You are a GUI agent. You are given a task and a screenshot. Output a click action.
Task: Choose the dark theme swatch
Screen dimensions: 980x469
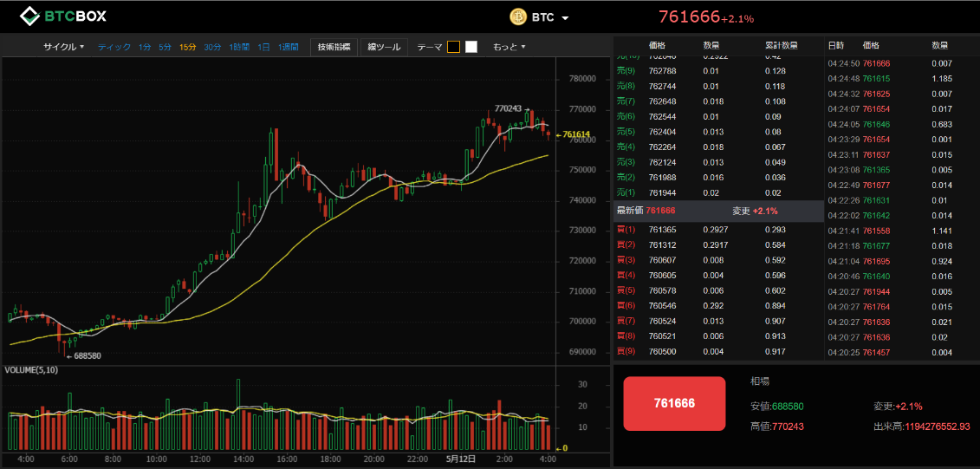coord(454,47)
